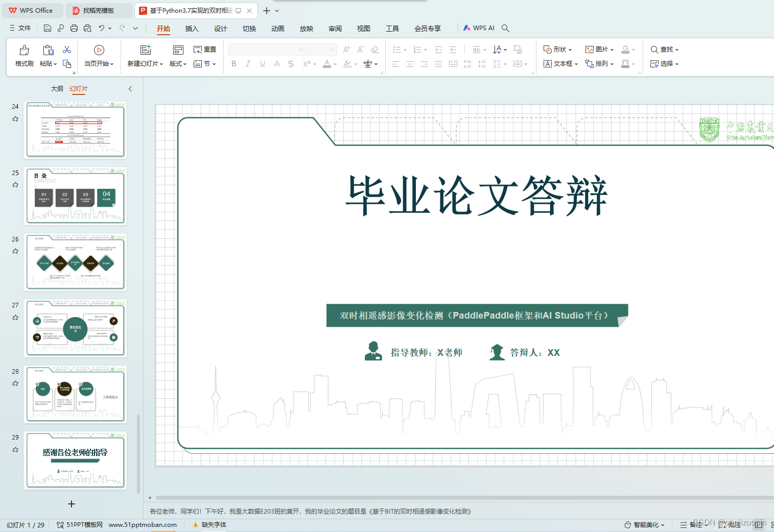774x532 pixels.
Task: Toggle strikethrough formatting
Action: point(291,63)
